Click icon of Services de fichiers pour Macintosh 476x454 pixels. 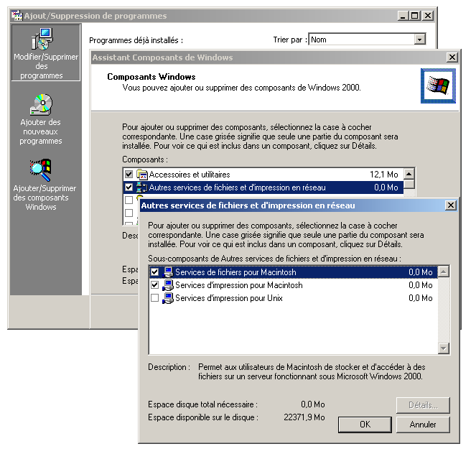pyautogui.click(x=168, y=272)
